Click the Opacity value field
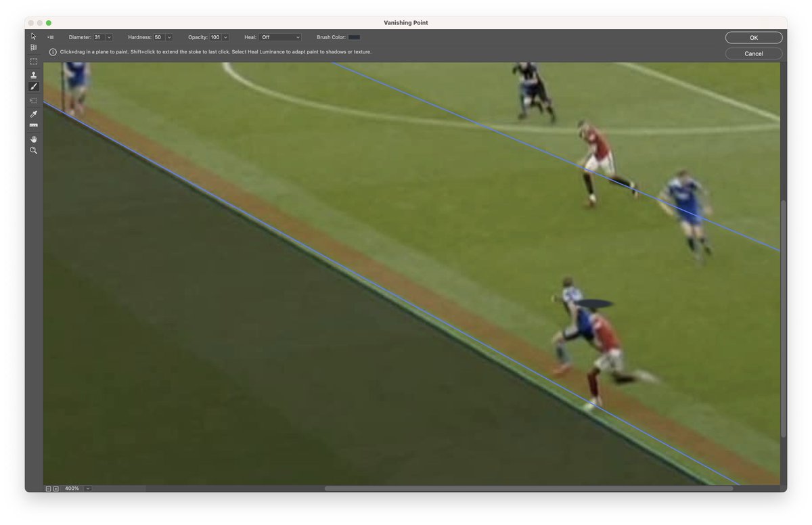The height and width of the screenshot is (525, 812). (x=216, y=37)
